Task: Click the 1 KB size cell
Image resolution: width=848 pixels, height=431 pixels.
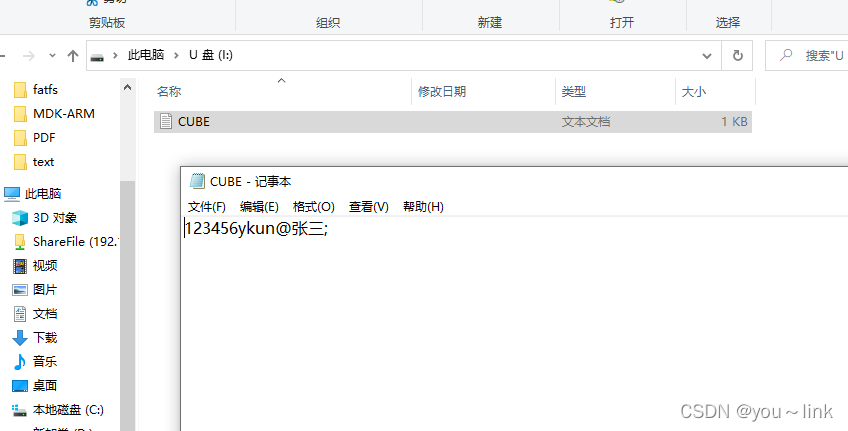Action: 734,122
